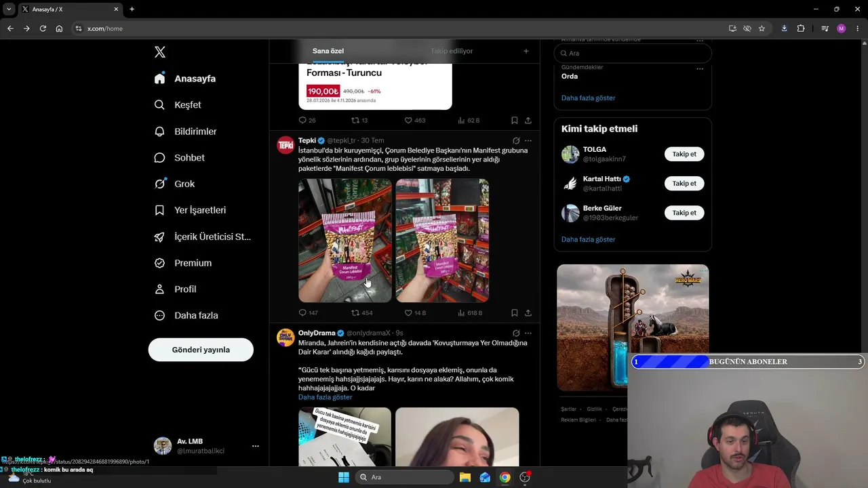The width and height of the screenshot is (868, 488).
Task: Open the Chrome three-dot menu
Action: coord(858,28)
